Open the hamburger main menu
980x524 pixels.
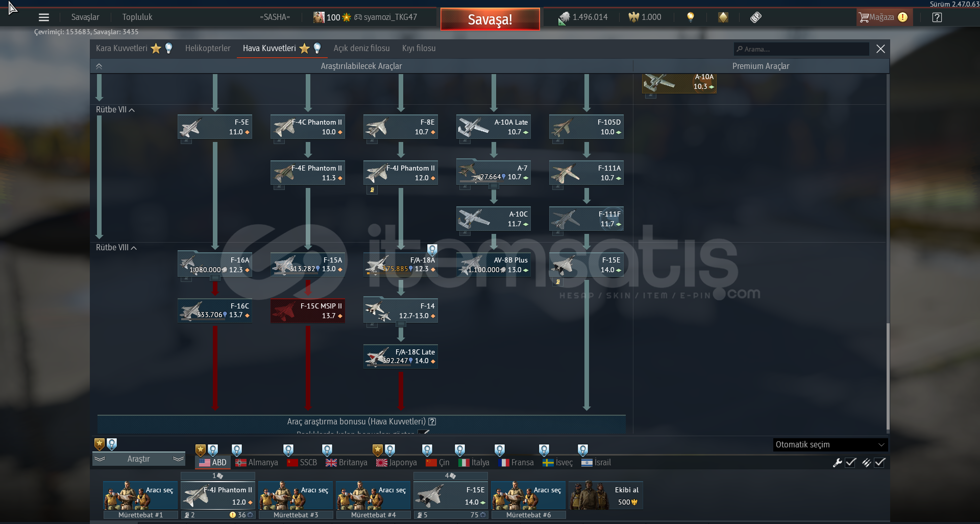pyautogui.click(x=44, y=17)
